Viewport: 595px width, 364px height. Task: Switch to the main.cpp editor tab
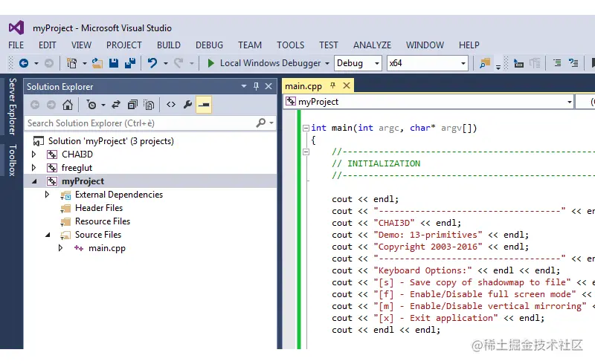tap(303, 86)
